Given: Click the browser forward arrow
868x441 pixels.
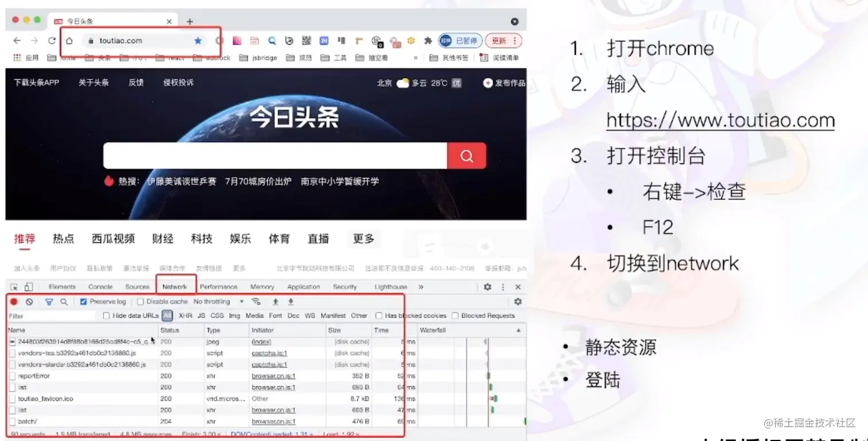Looking at the screenshot, I should pyautogui.click(x=34, y=41).
